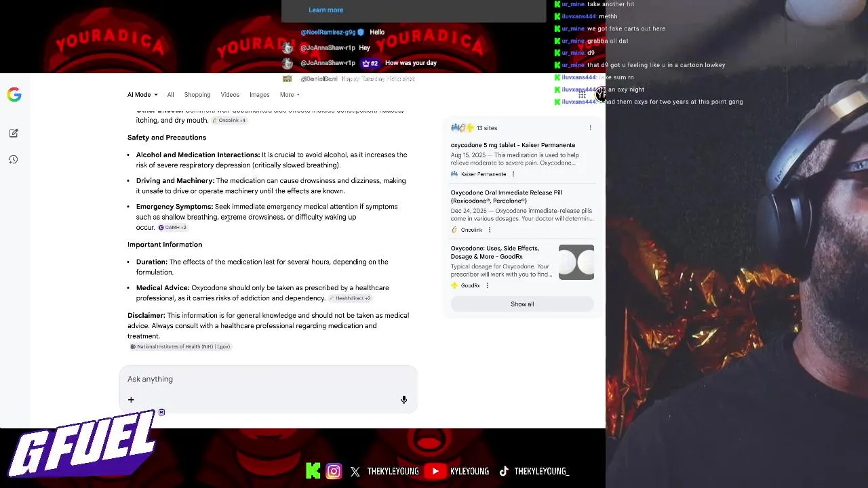Click the GoodRx source label
This screenshot has height=488, width=868.
click(470, 285)
